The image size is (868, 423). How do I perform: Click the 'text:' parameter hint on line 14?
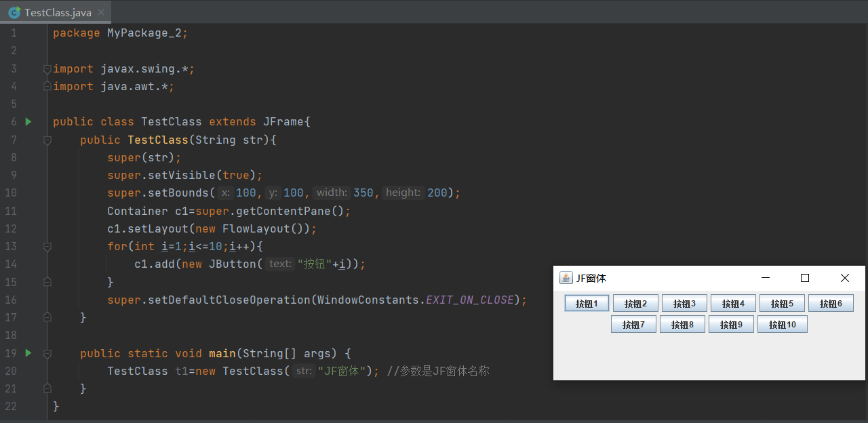coord(280,264)
